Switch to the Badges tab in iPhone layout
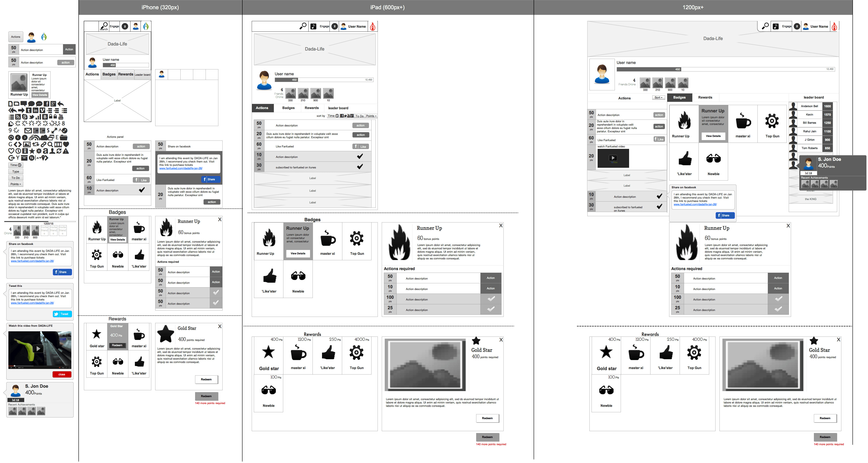This screenshot has height=463, width=868. click(109, 74)
